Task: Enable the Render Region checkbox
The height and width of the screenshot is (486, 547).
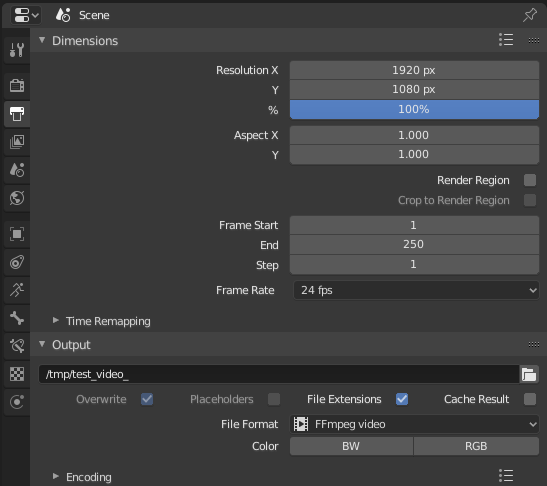Action: pos(530,180)
